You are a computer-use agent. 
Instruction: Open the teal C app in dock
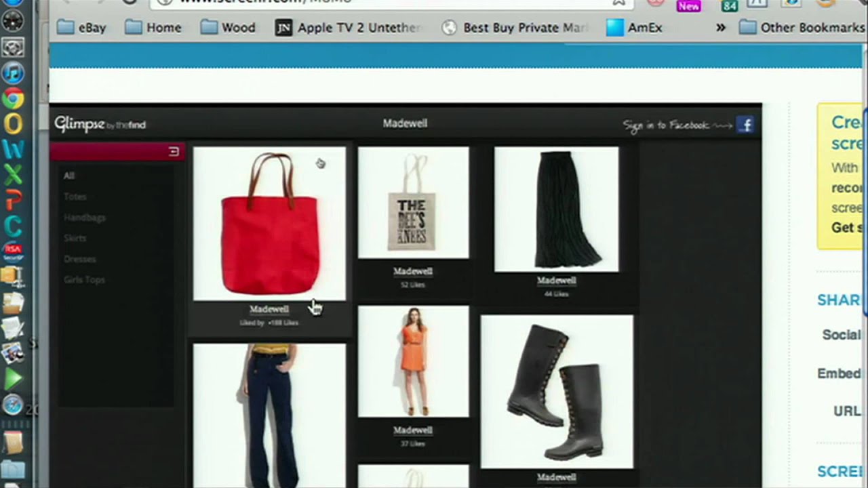coord(13,226)
